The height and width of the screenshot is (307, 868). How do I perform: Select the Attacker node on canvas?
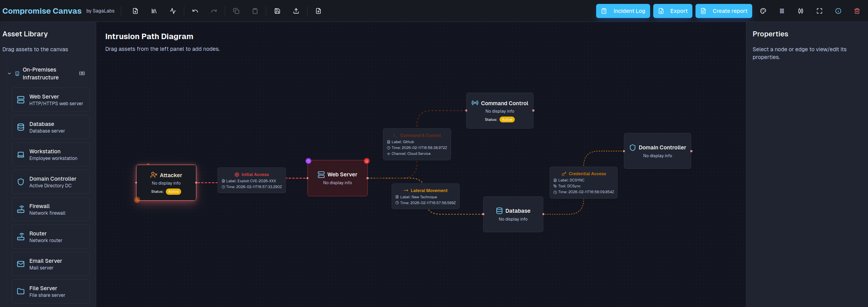(x=166, y=183)
